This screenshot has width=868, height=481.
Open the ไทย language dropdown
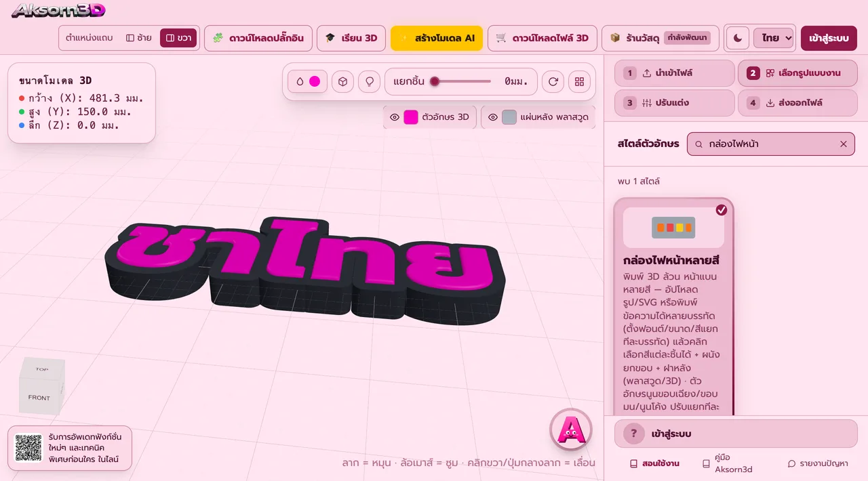point(774,38)
